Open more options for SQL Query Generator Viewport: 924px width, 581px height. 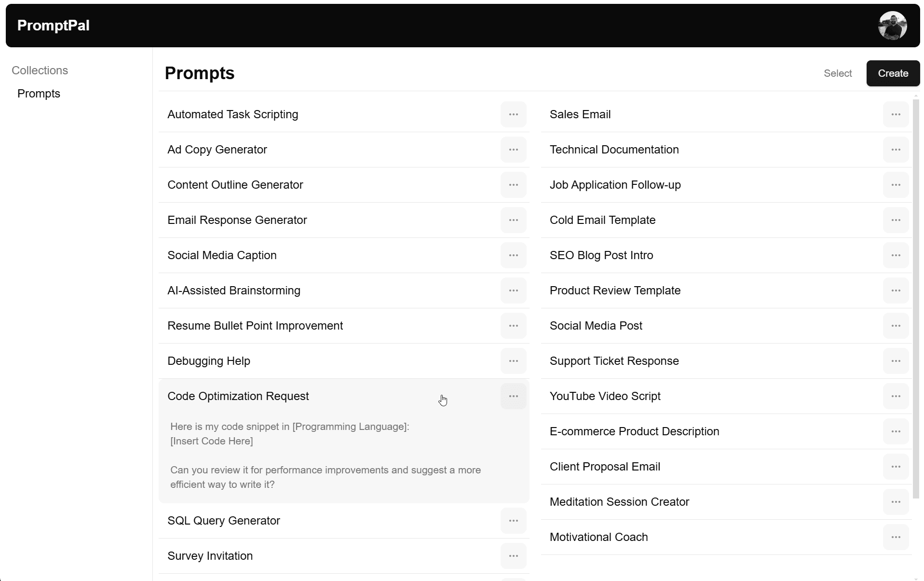point(513,521)
